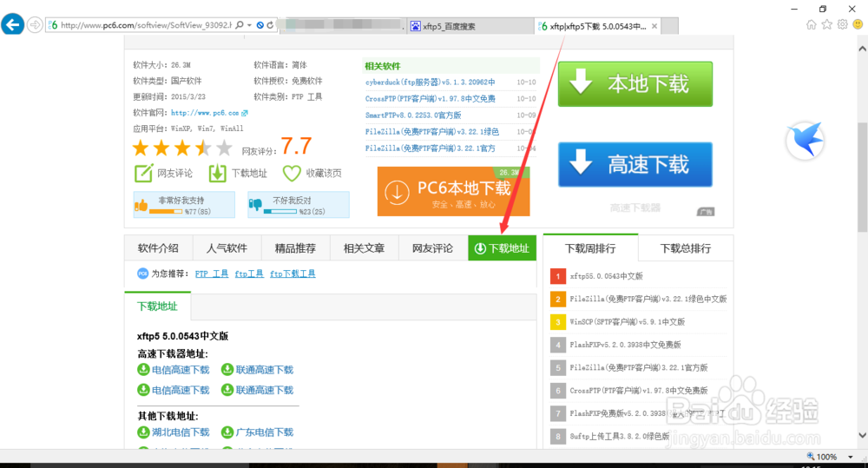Open the recommended ftp下载工具 link

coord(293,274)
